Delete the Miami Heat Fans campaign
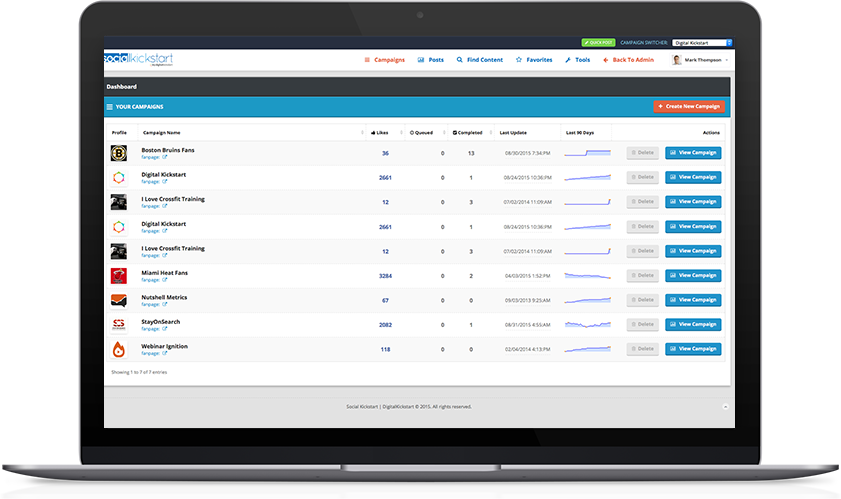 [x=643, y=275]
